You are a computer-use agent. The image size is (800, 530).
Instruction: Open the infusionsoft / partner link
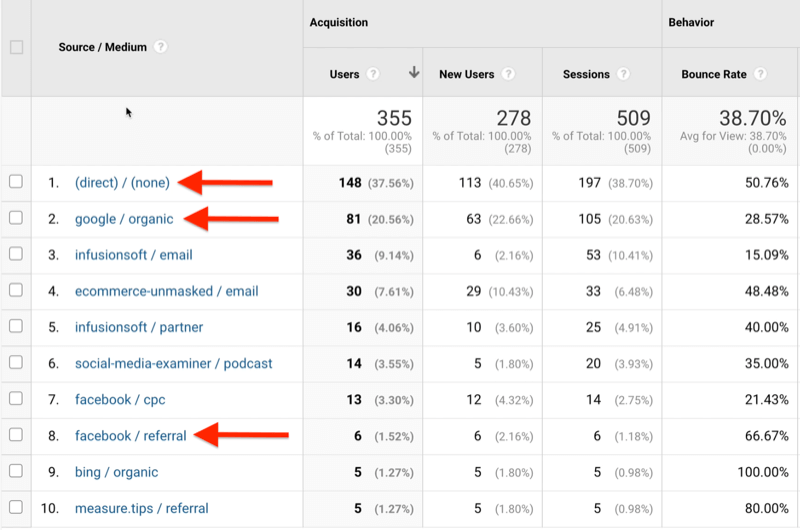point(139,327)
